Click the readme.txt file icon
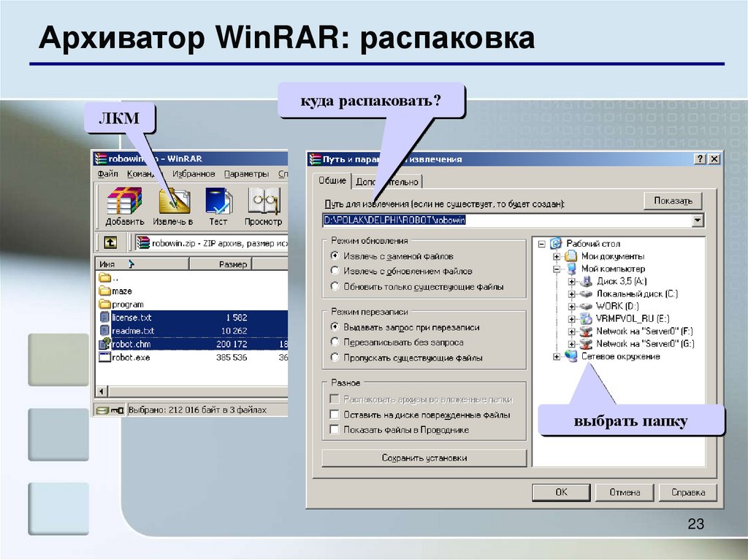 (104, 331)
